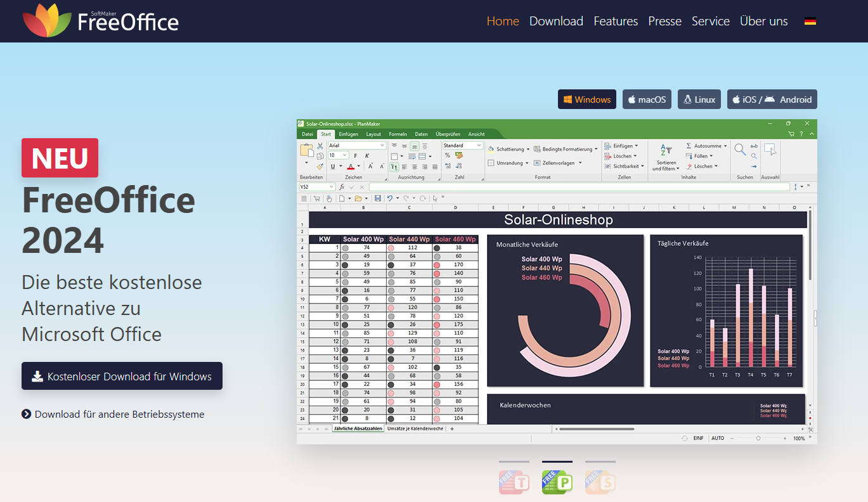Go to the Über uns page

[x=764, y=21]
